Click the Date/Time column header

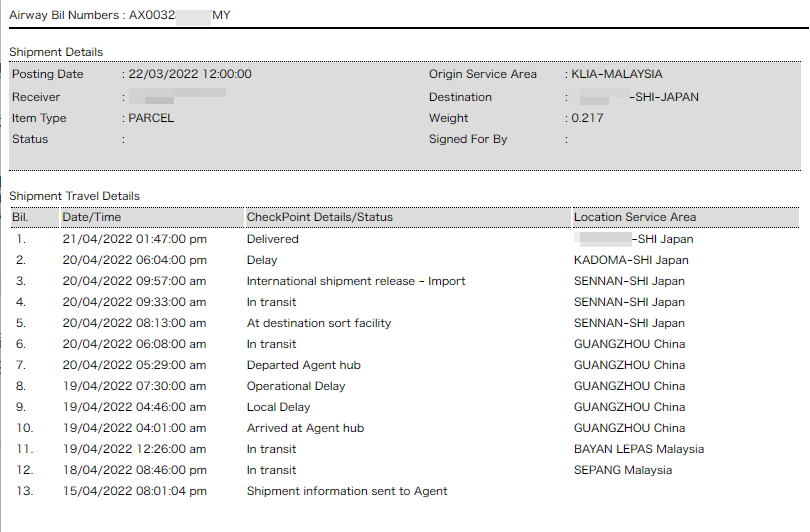coord(91,217)
